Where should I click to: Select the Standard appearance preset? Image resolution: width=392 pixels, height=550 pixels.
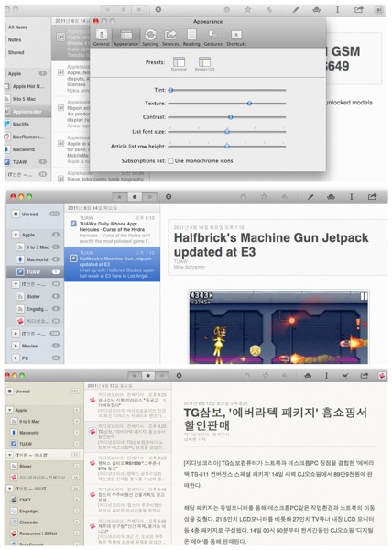179,63
